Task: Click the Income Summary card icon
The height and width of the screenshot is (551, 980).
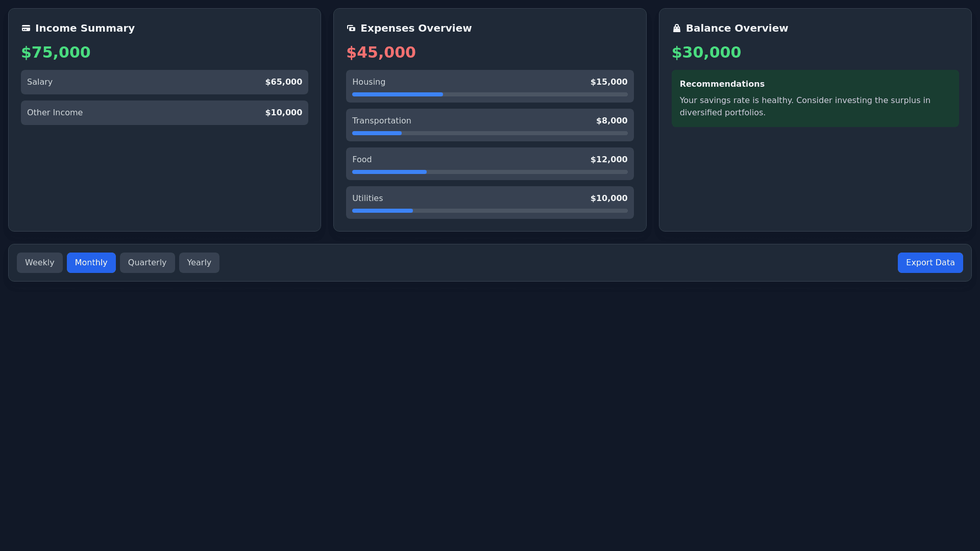Action: pos(26,28)
